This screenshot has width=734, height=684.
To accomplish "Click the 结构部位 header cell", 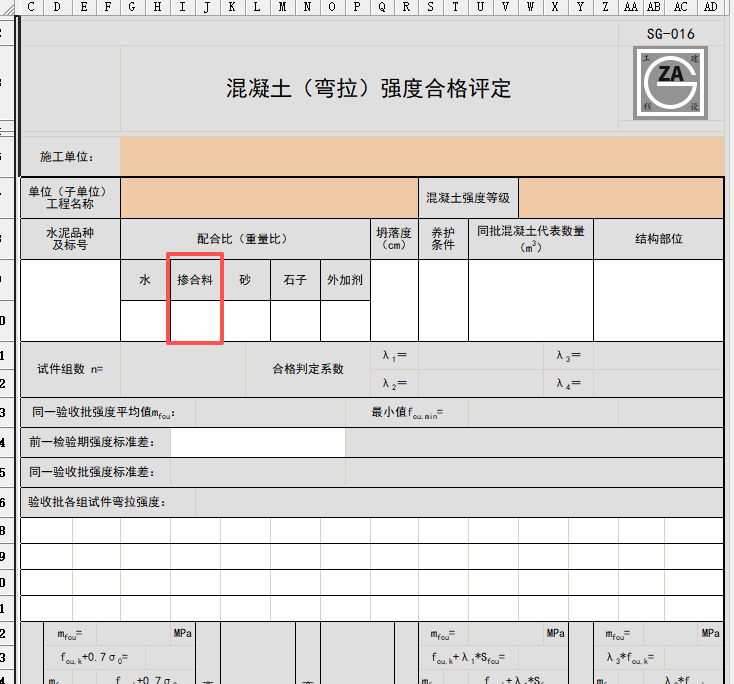I will (x=659, y=239).
